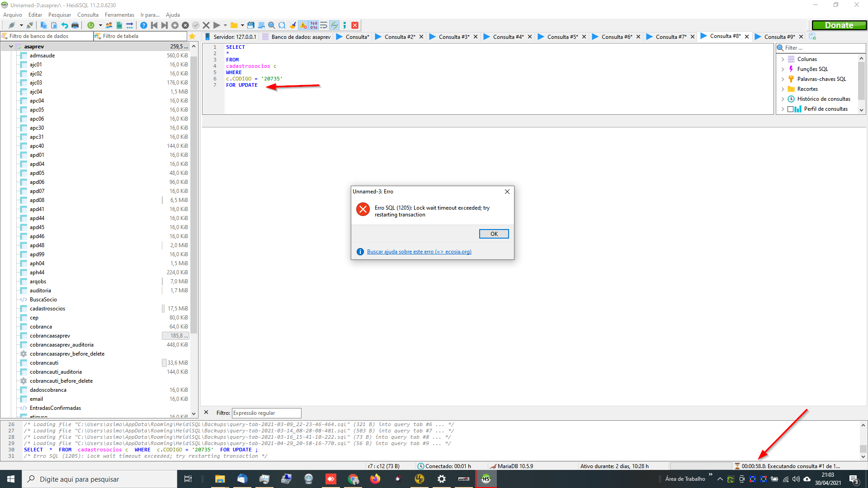
Task: Click the Expressão regular filter field
Action: pyautogui.click(x=266, y=413)
